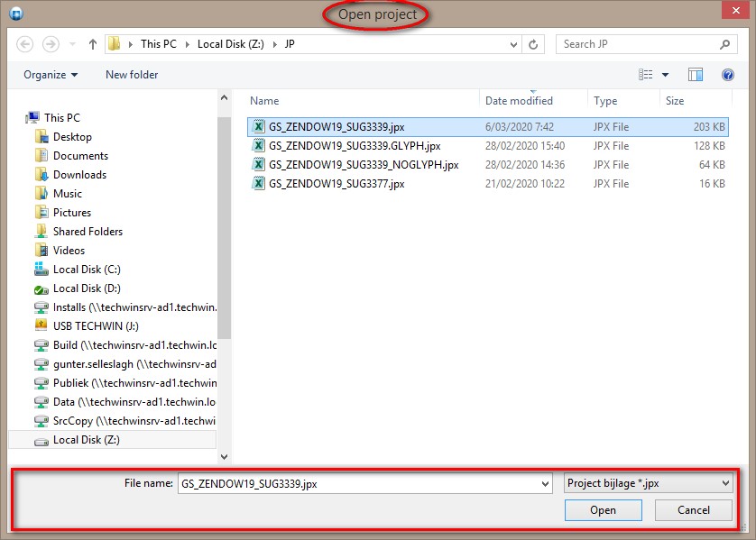The image size is (756, 540).
Task: Click JP in the address breadcrumb
Action: pyautogui.click(x=290, y=44)
